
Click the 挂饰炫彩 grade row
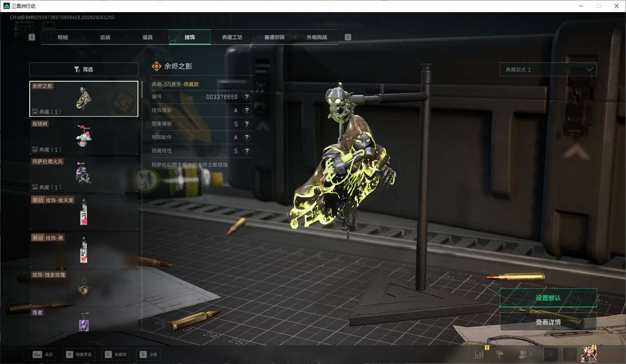(202, 111)
